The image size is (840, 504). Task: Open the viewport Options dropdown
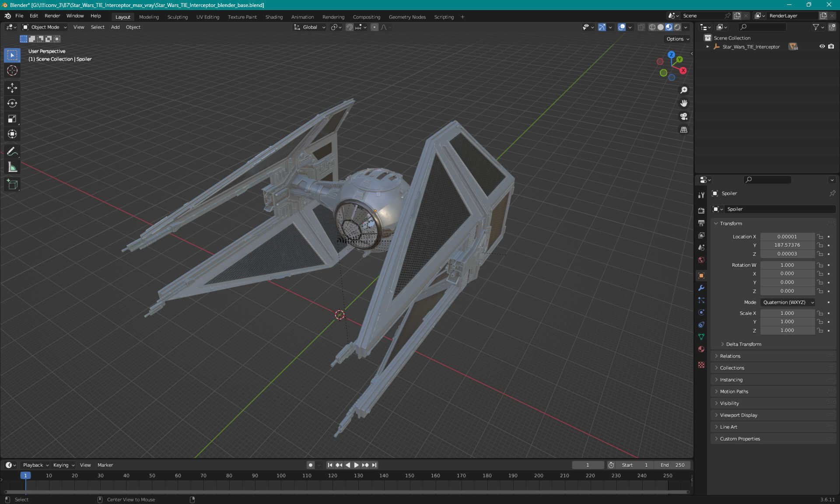pyautogui.click(x=677, y=39)
